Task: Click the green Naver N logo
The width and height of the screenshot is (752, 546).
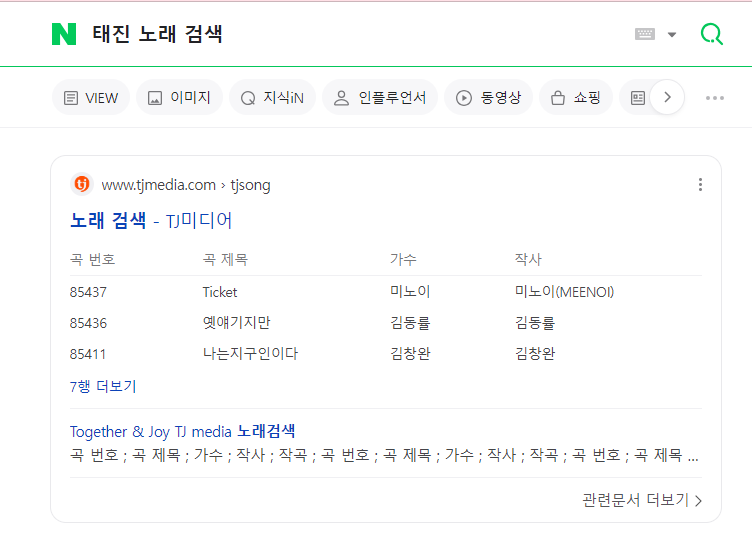Action: (64, 34)
